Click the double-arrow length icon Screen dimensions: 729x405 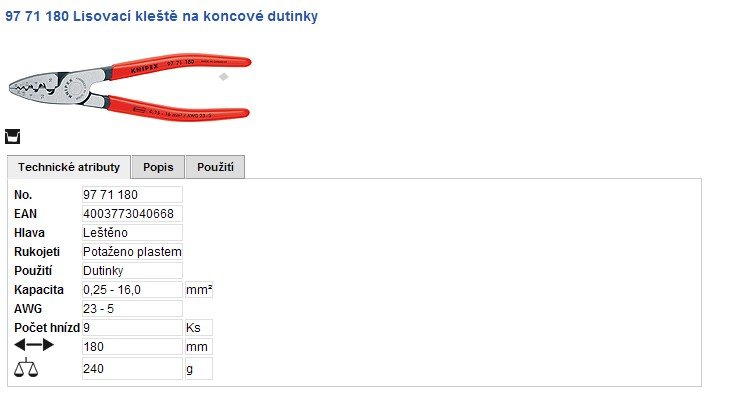pyautogui.click(x=34, y=345)
